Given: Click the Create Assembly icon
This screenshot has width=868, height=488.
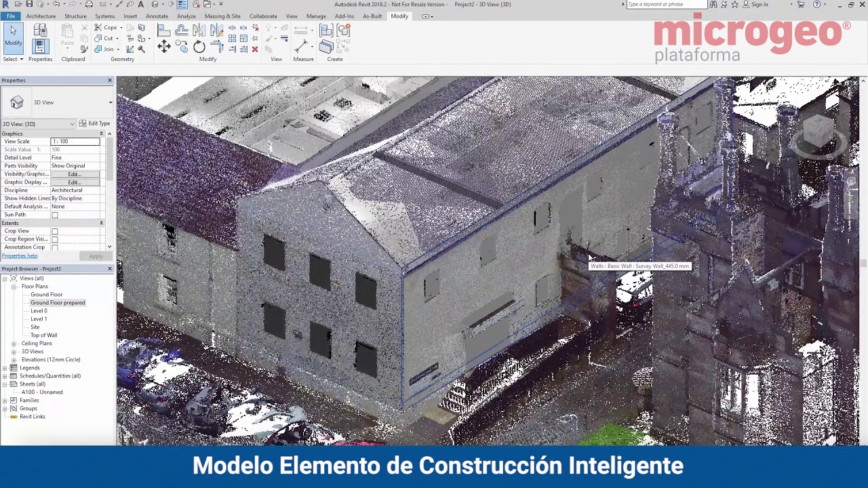Looking at the screenshot, I should tap(326, 30).
